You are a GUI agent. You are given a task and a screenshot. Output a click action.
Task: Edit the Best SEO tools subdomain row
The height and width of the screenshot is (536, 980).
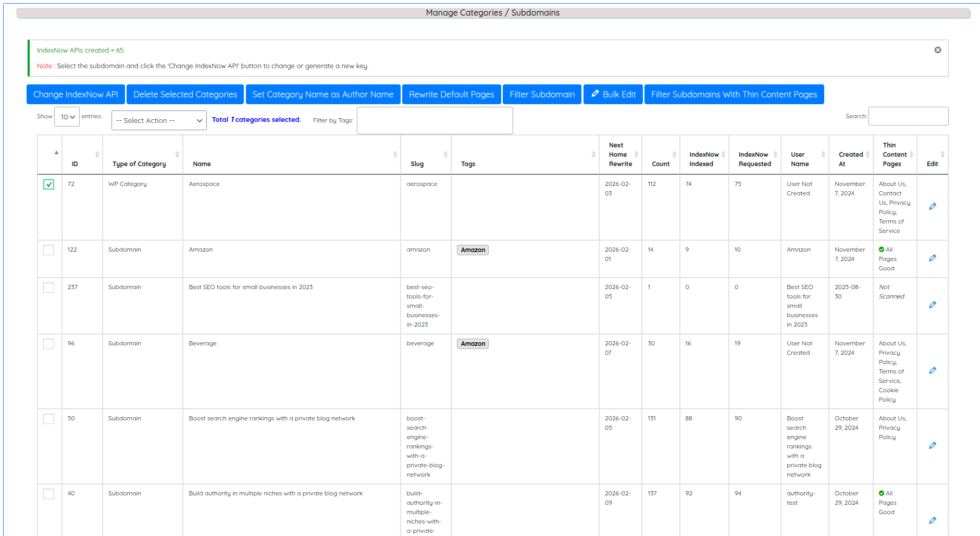click(x=932, y=305)
